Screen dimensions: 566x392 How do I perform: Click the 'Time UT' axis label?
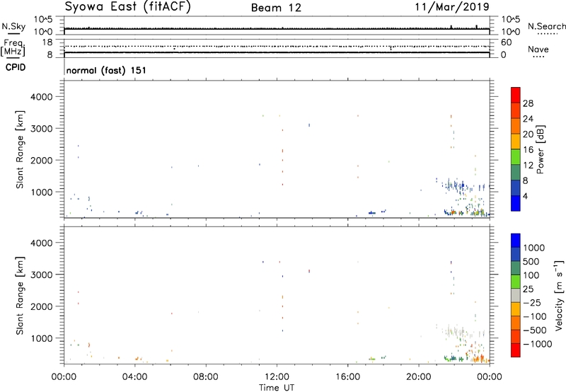click(x=277, y=388)
